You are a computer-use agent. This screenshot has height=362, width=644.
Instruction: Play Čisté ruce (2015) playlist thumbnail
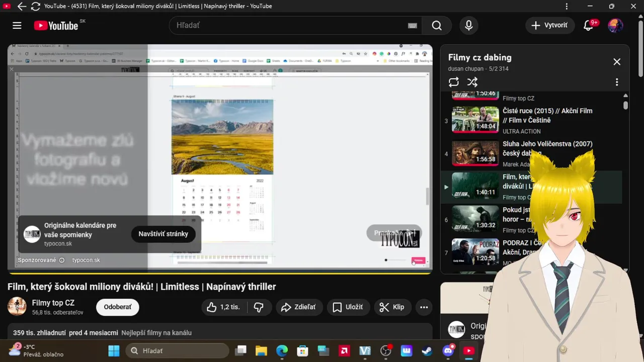coord(475,120)
